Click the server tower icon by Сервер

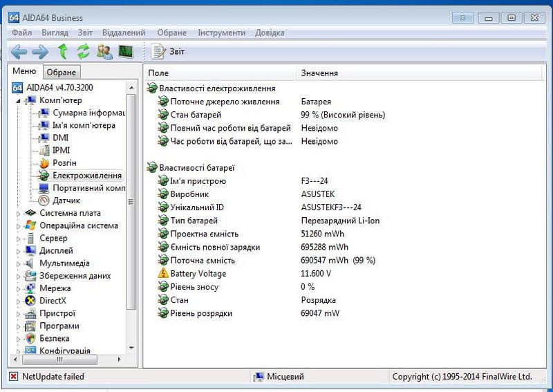click(30, 238)
